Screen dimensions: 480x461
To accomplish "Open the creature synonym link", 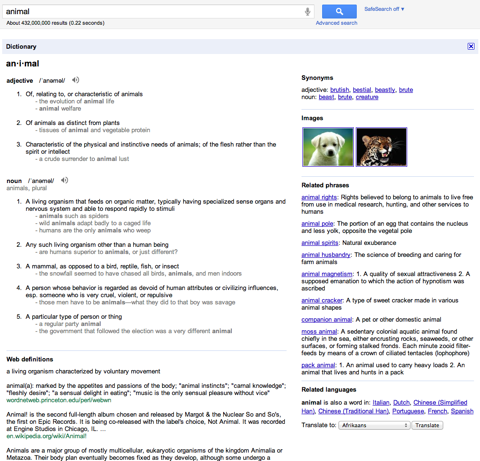I will pyautogui.click(x=367, y=97).
